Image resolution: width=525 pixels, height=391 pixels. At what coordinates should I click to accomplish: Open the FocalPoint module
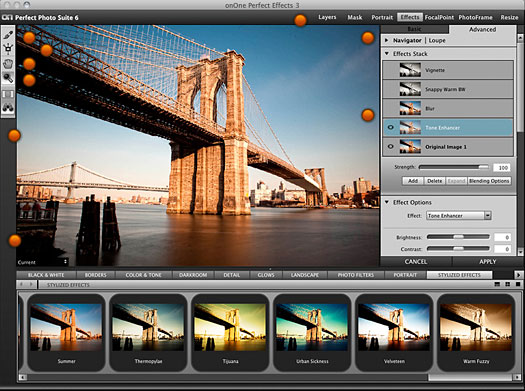click(x=439, y=17)
